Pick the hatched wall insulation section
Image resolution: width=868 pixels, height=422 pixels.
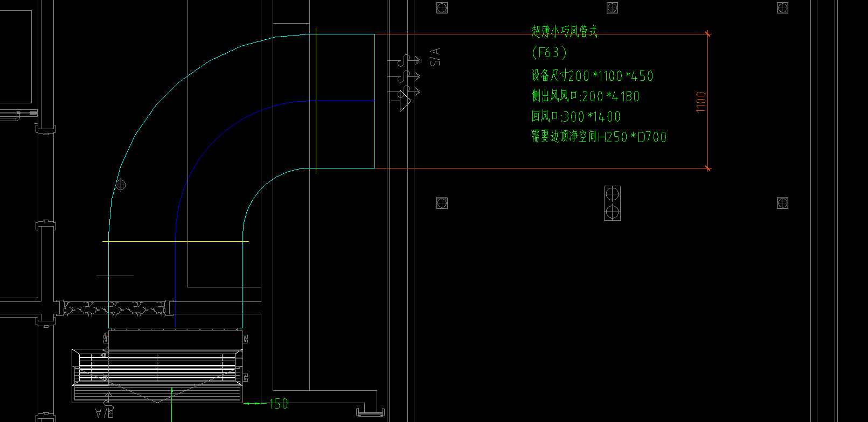click(115, 308)
